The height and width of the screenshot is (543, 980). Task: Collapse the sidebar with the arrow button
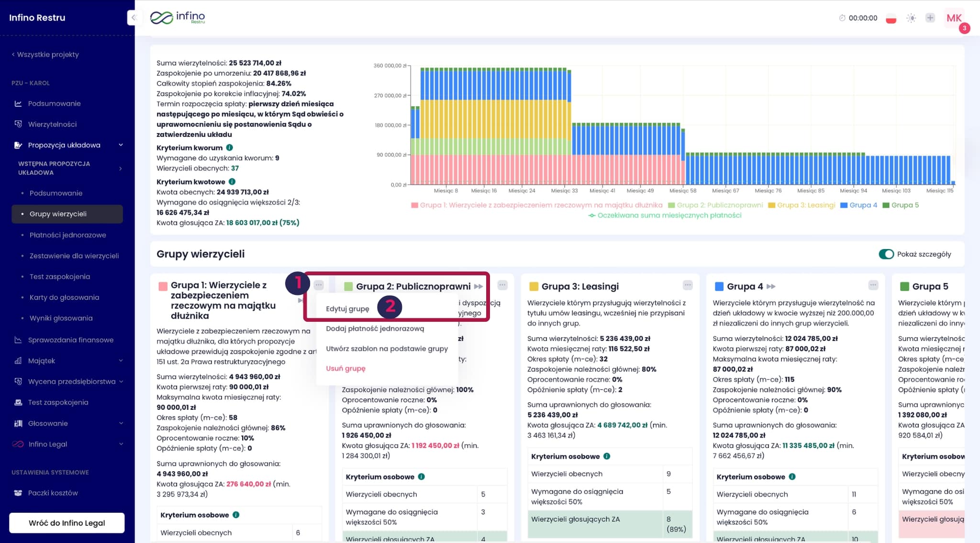pyautogui.click(x=134, y=18)
